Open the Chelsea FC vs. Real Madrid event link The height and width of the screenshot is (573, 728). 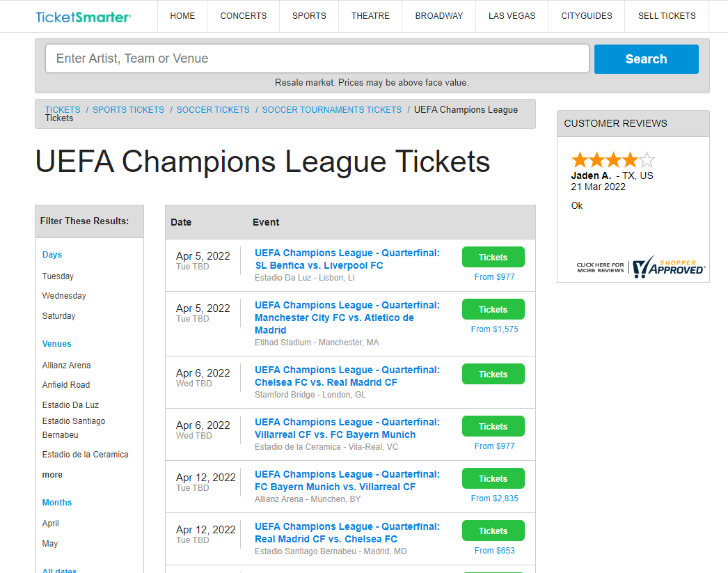(x=347, y=376)
